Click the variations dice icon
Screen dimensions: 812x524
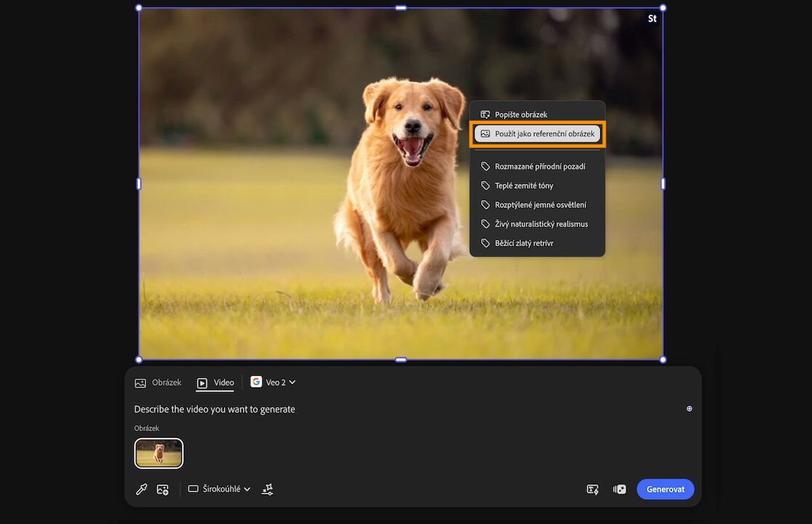(619, 490)
